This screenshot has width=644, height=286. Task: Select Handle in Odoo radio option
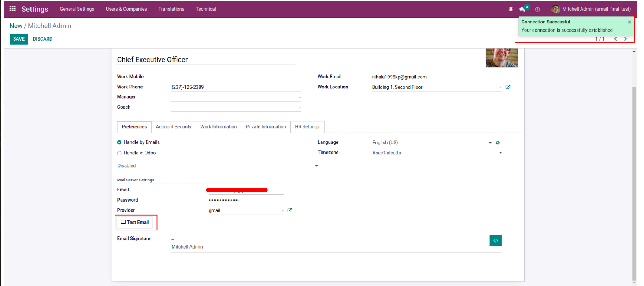pyautogui.click(x=119, y=153)
